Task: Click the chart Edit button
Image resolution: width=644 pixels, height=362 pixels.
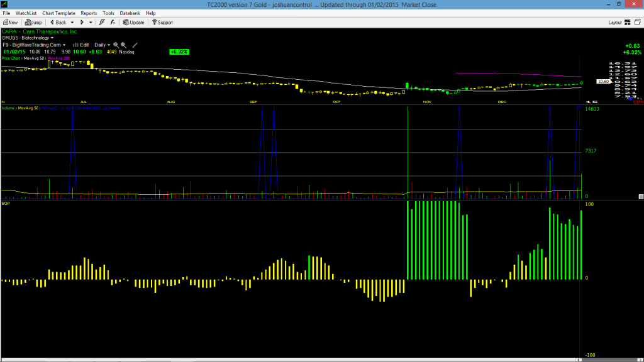Action: (81, 45)
